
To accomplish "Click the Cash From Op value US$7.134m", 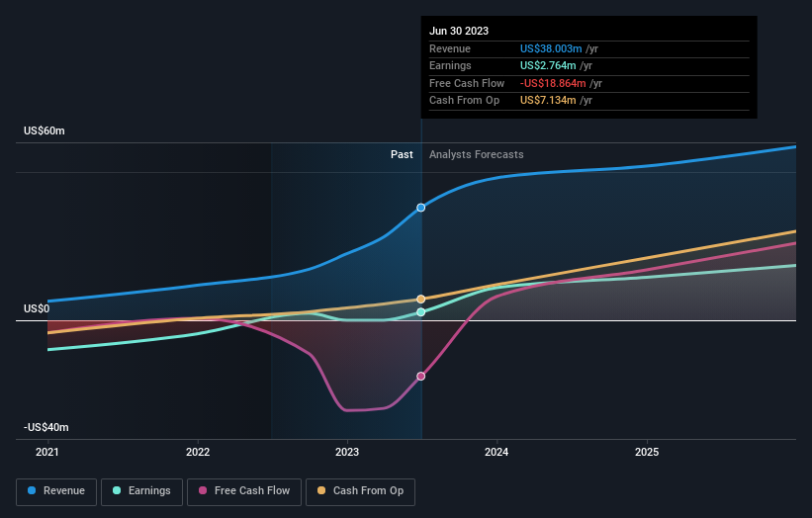I will coord(548,101).
